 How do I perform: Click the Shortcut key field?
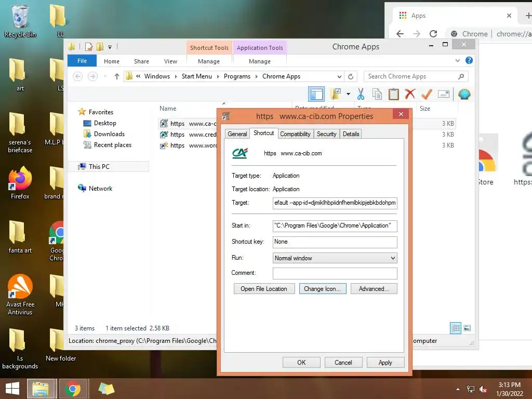335,242
